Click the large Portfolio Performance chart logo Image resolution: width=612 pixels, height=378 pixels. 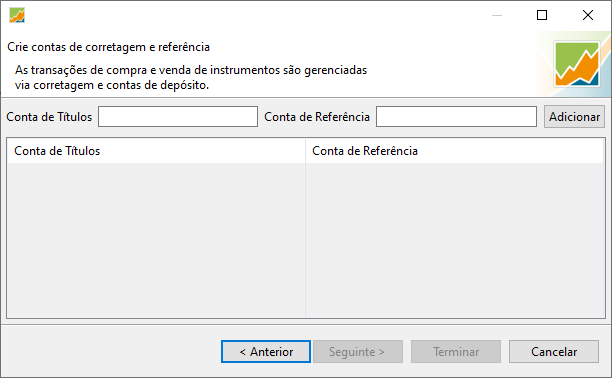[x=577, y=64]
